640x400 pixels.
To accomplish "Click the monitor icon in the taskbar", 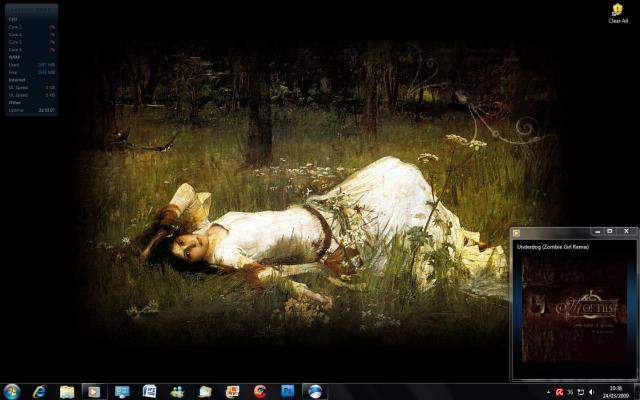I will (122, 391).
